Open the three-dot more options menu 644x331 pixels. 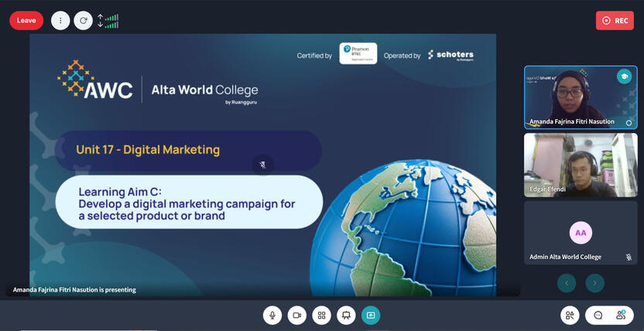pos(60,21)
